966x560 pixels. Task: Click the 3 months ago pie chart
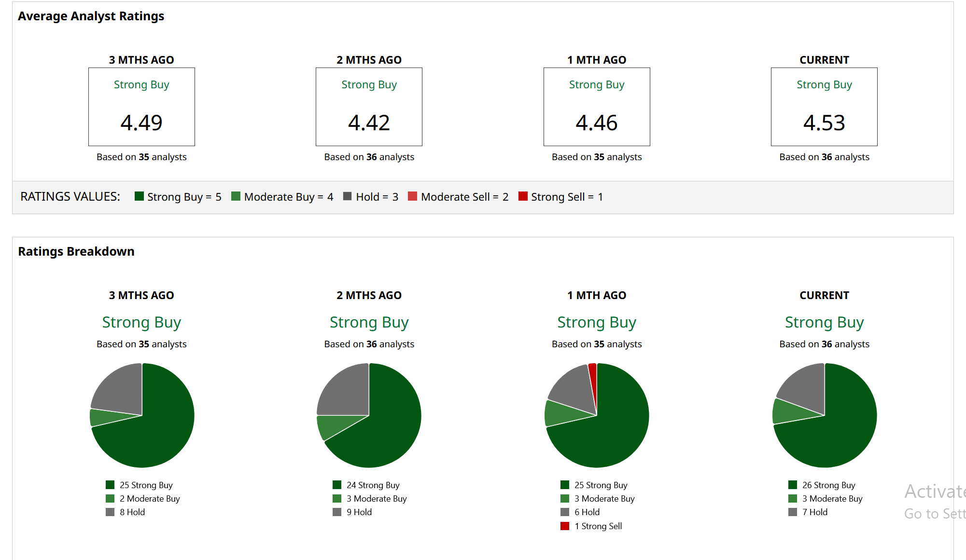tap(142, 415)
